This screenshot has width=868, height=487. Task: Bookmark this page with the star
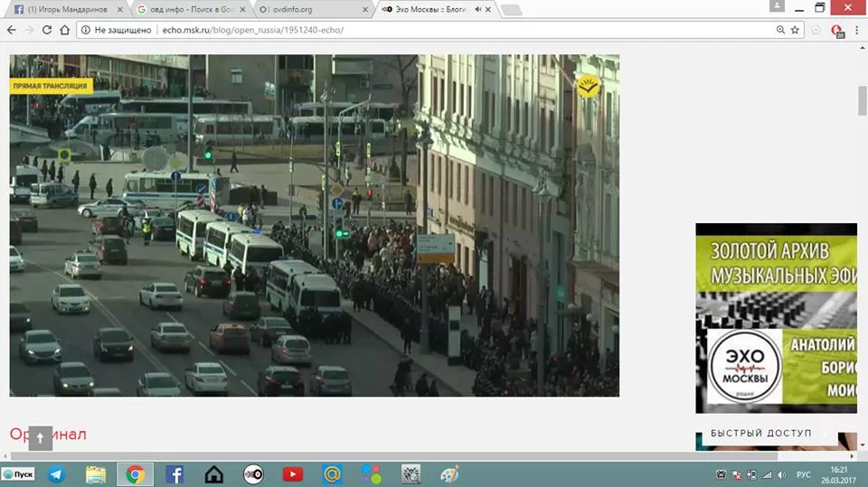coord(795,30)
